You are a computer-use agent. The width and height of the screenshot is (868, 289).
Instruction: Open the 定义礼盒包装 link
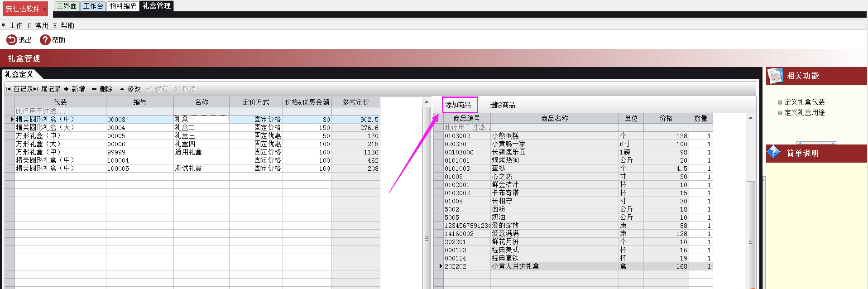click(x=804, y=102)
